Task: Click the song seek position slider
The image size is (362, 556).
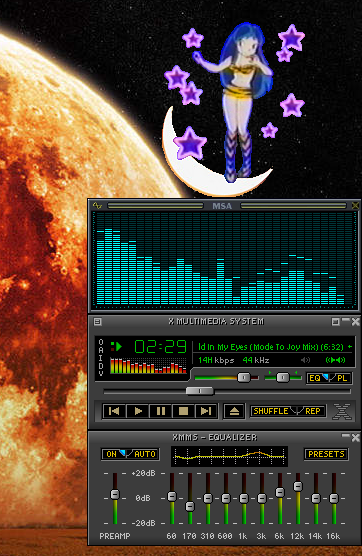Action: click(200, 391)
